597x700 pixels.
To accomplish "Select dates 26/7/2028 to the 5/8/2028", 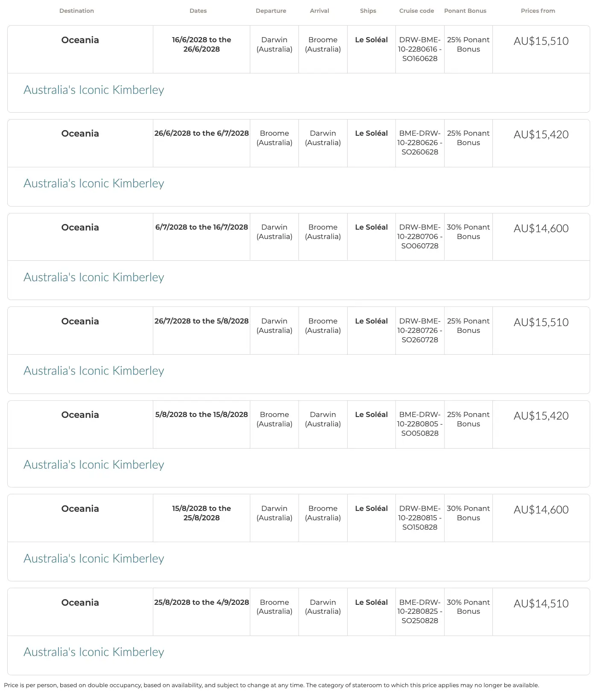I will tap(202, 321).
